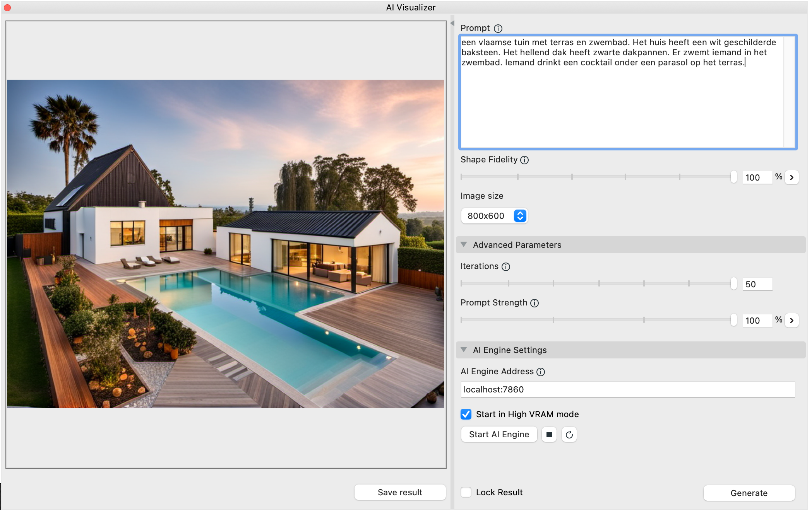Click the Prompt Strength info icon
Image resolution: width=812 pixels, height=510 pixels.
534,303
